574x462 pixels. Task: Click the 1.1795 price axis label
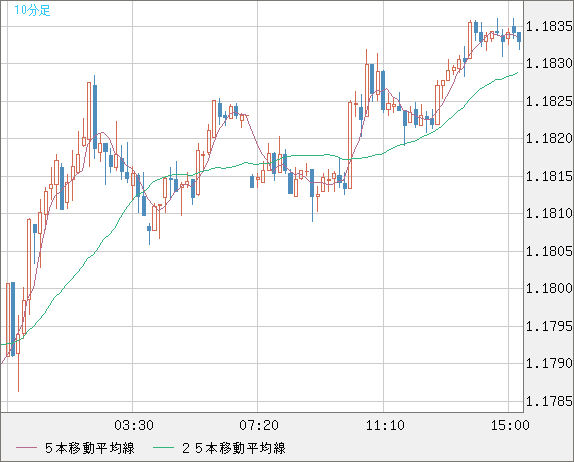[x=549, y=326]
